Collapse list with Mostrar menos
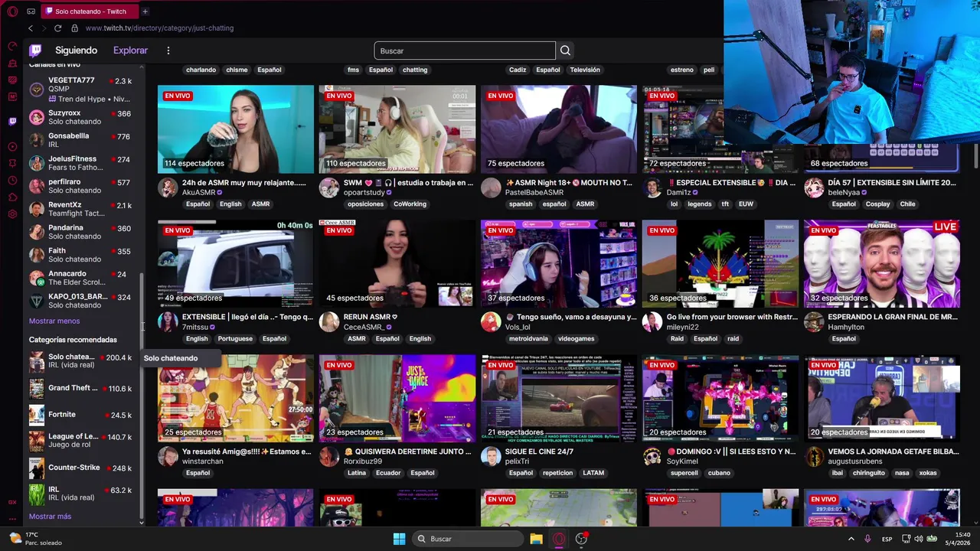980x551 pixels. [54, 321]
